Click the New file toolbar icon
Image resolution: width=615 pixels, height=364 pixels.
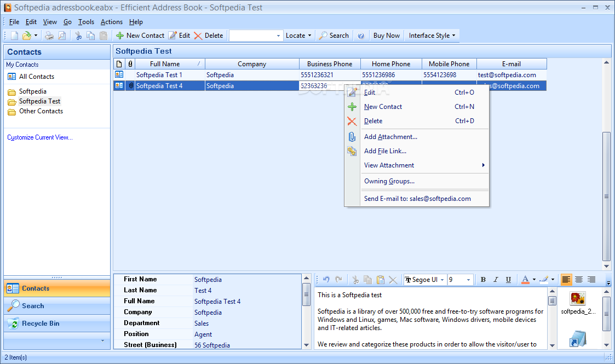click(14, 36)
